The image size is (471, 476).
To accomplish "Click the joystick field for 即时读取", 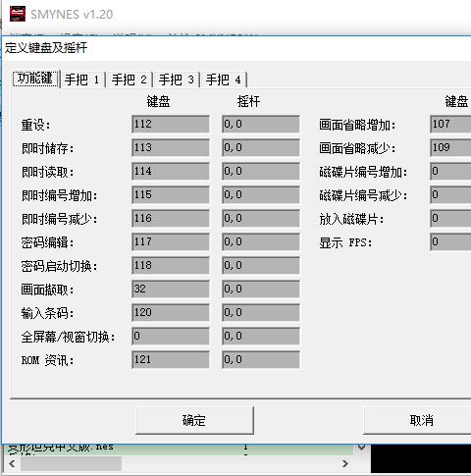I will click(x=261, y=171).
